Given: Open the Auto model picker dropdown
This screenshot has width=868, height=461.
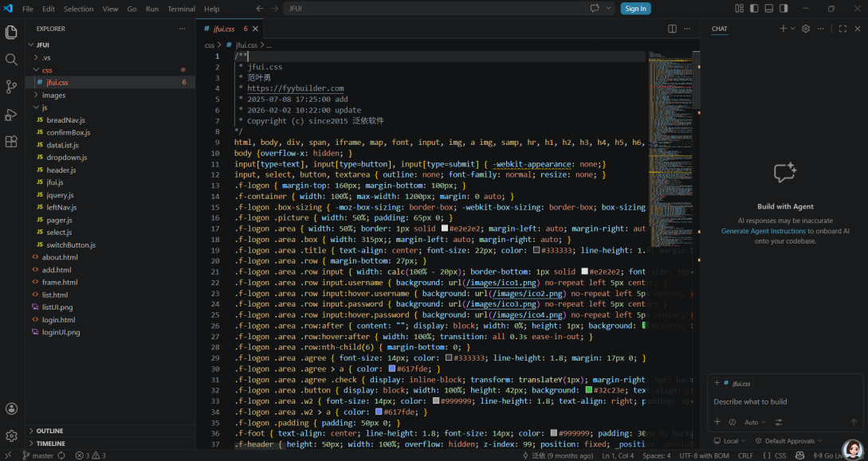Looking at the screenshot, I should pos(755,422).
